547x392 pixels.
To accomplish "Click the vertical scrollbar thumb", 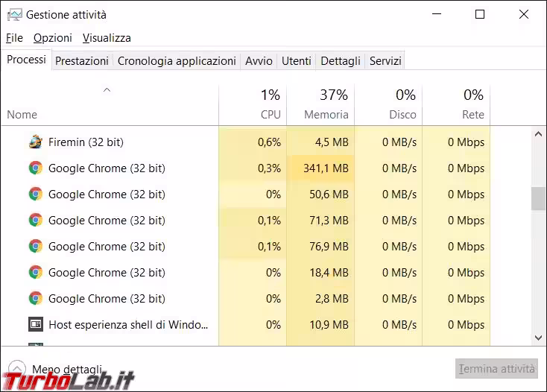I will (x=537, y=198).
